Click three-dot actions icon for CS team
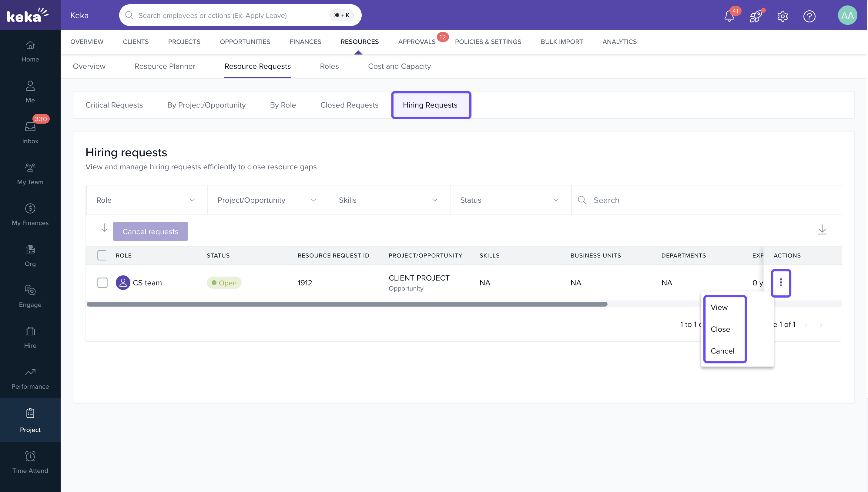The width and height of the screenshot is (868, 492). pos(781,282)
